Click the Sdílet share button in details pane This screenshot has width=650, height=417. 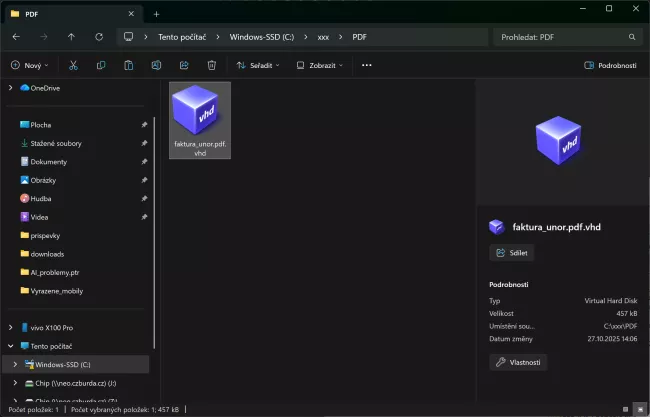click(512, 253)
